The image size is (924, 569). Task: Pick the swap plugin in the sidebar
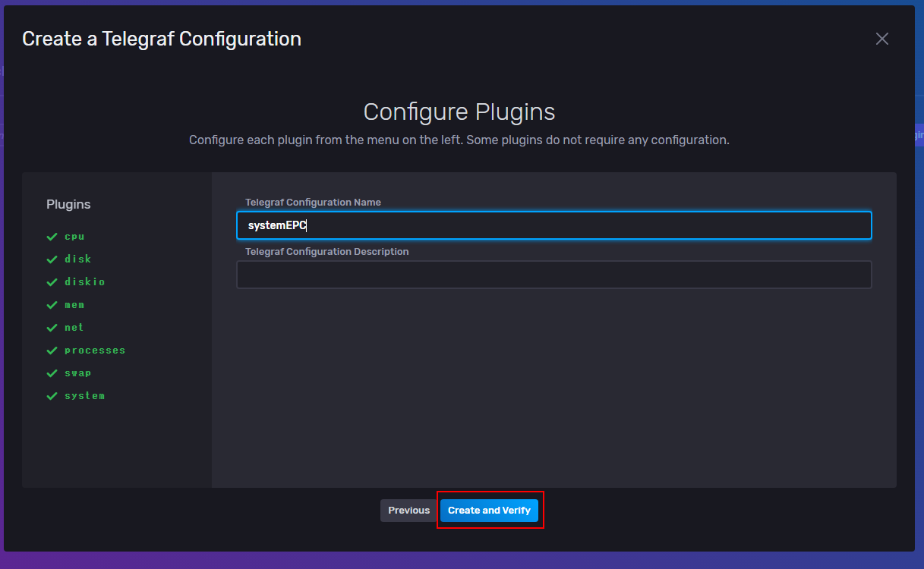pos(77,373)
